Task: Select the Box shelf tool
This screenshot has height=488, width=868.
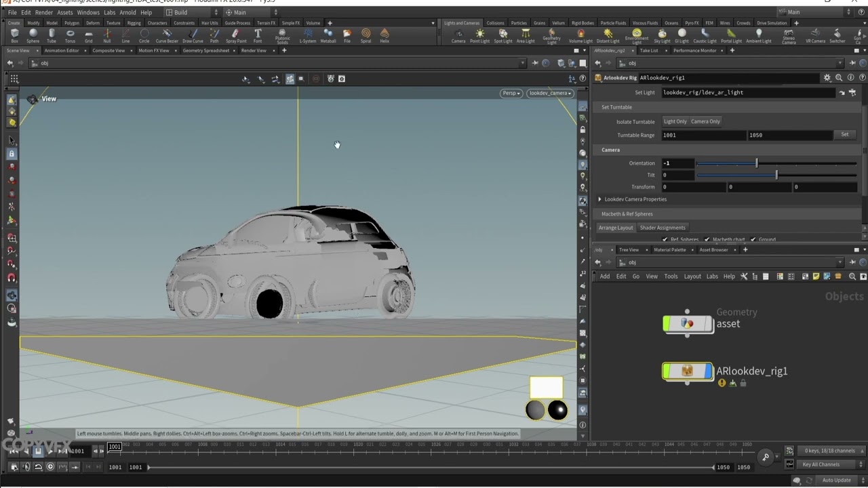Action: (x=14, y=36)
